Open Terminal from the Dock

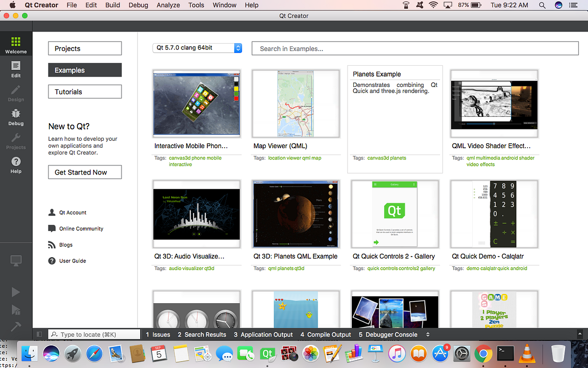[505, 353]
